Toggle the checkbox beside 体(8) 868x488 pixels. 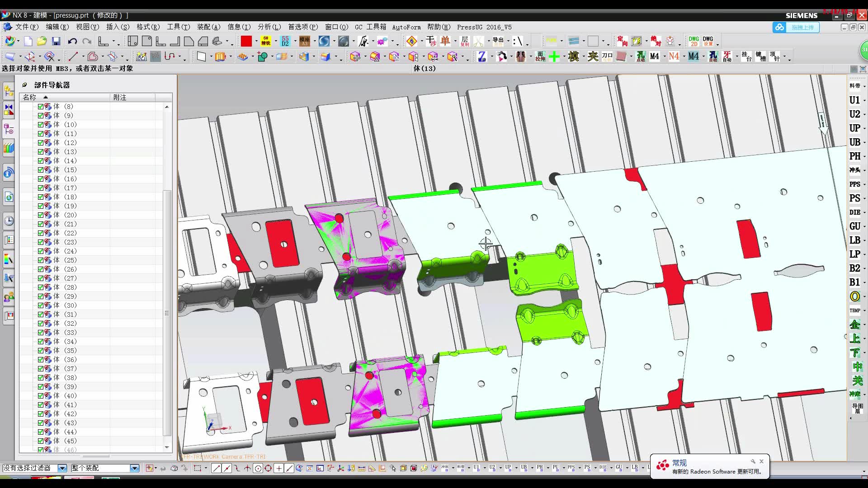click(x=41, y=107)
